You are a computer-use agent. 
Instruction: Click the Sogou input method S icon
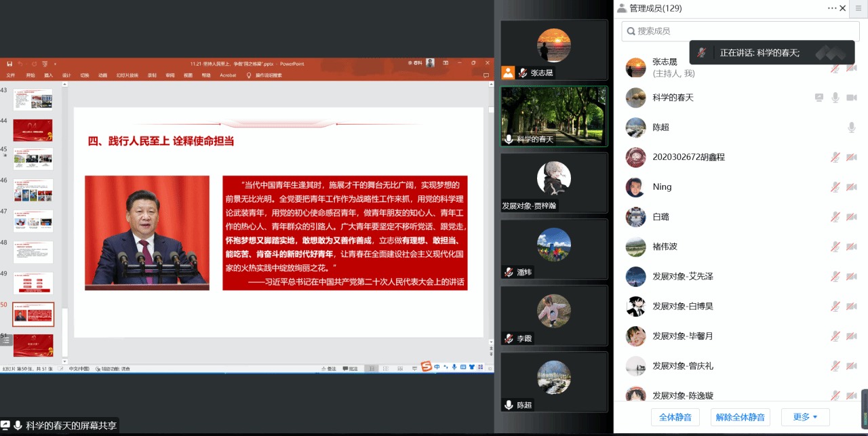pyautogui.click(x=426, y=367)
